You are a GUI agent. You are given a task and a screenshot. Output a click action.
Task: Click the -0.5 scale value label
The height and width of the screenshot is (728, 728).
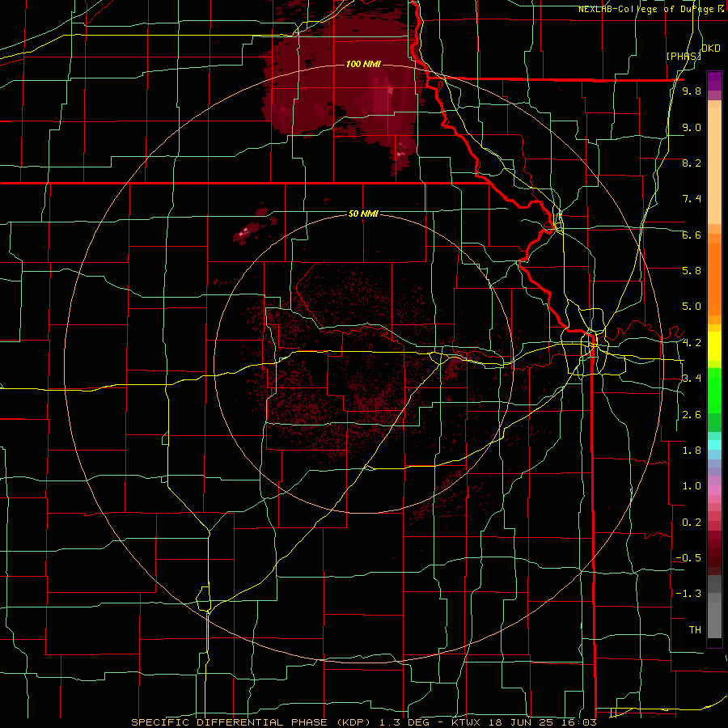688,558
